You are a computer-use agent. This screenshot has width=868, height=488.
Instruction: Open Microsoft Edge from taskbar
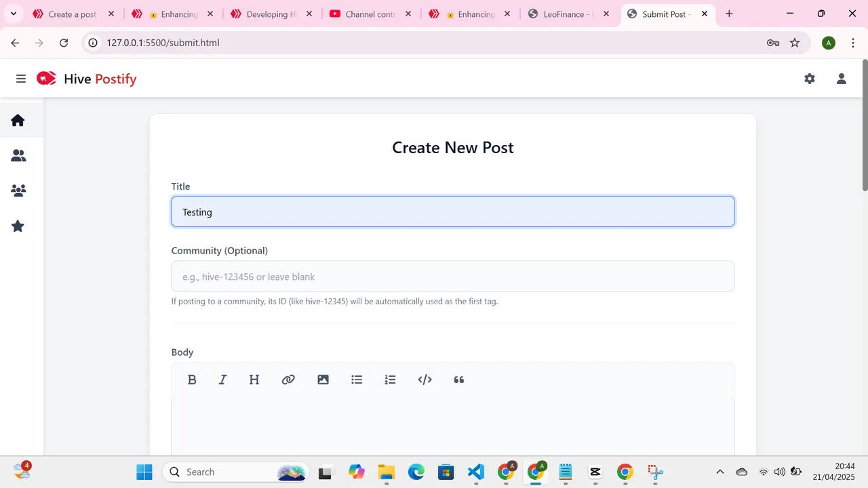[x=416, y=472]
